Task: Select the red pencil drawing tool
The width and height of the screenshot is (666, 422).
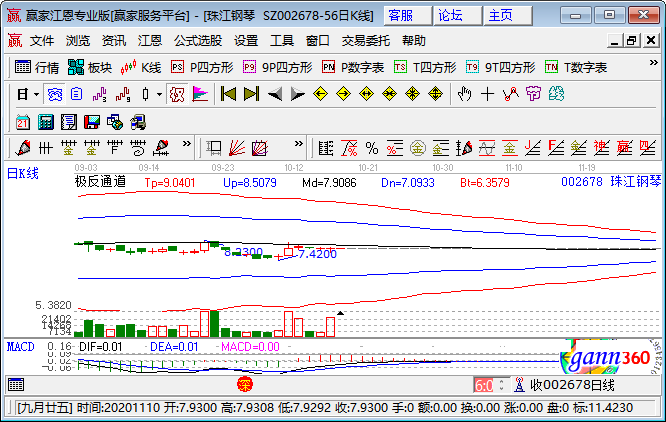Action: (x=23, y=148)
